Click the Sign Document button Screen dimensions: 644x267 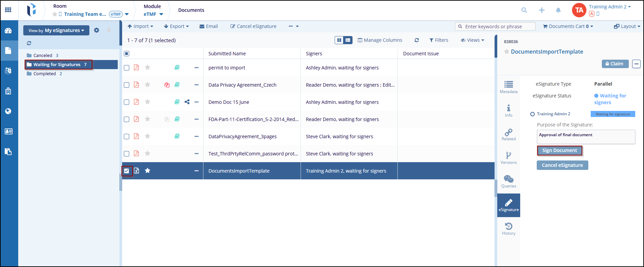coord(559,150)
